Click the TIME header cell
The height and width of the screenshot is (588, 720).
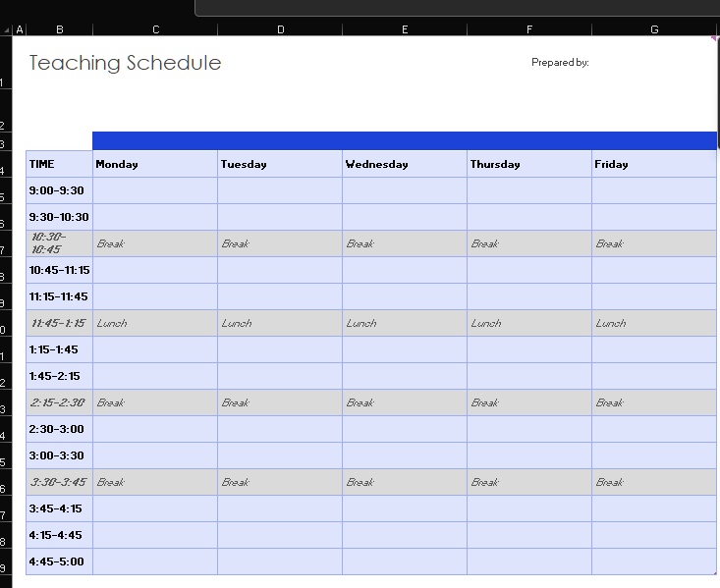point(59,164)
